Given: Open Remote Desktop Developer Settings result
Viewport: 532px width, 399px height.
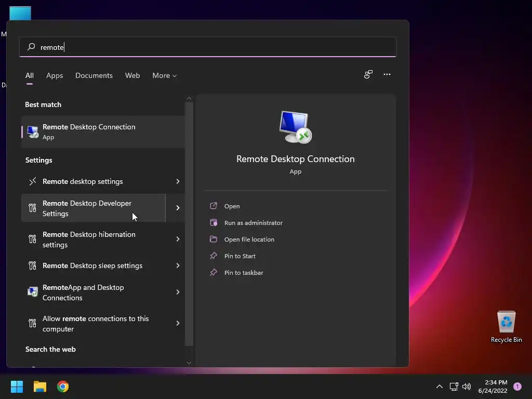Looking at the screenshot, I should point(94,208).
